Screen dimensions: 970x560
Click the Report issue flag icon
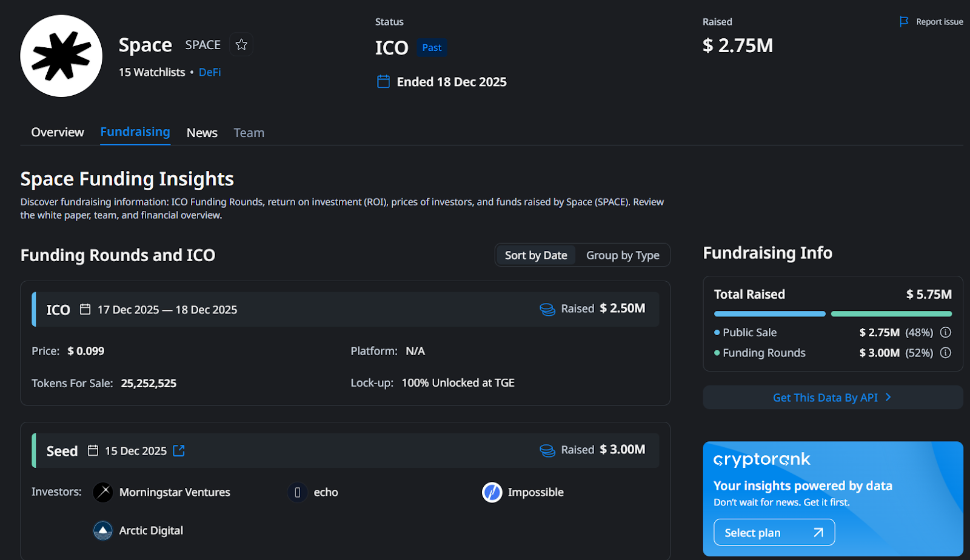(904, 22)
